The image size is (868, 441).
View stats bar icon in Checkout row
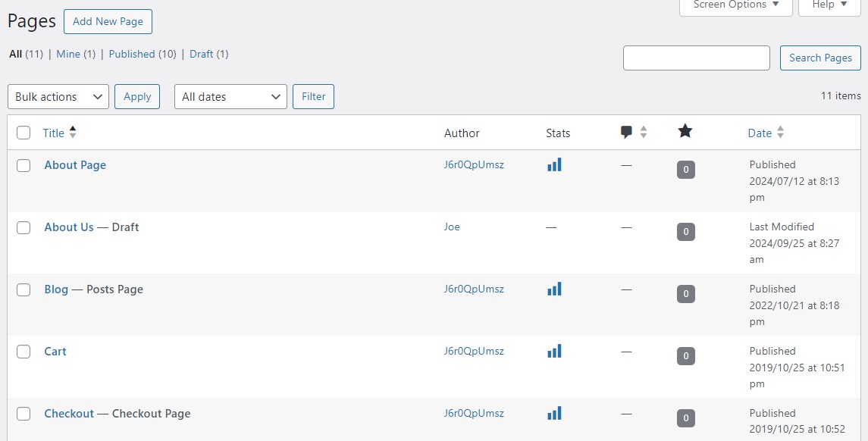554,413
